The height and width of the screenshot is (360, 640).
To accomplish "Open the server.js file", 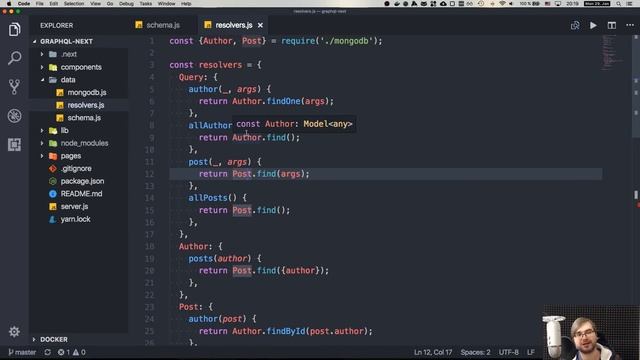I will (74, 207).
